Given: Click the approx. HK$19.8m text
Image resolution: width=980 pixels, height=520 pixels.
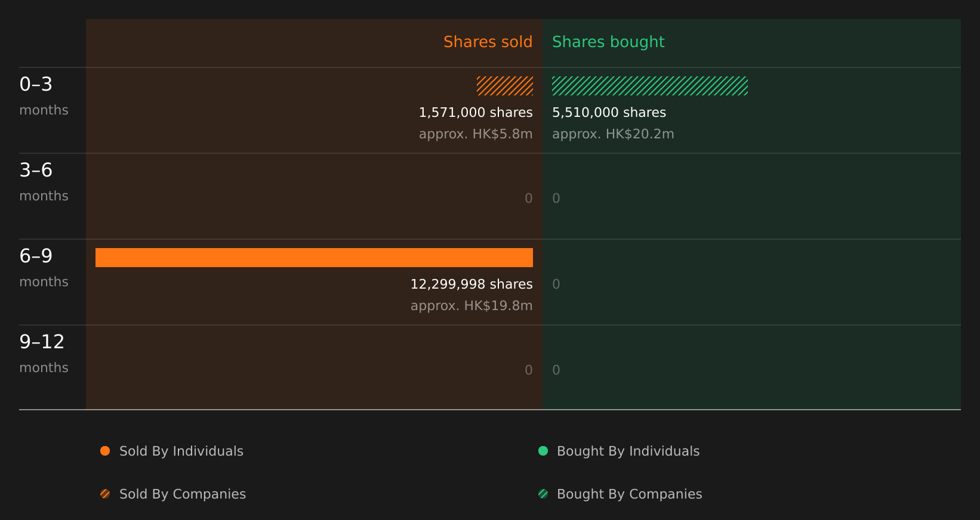Looking at the screenshot, I should pyautogui.click(x=471, y=306).
